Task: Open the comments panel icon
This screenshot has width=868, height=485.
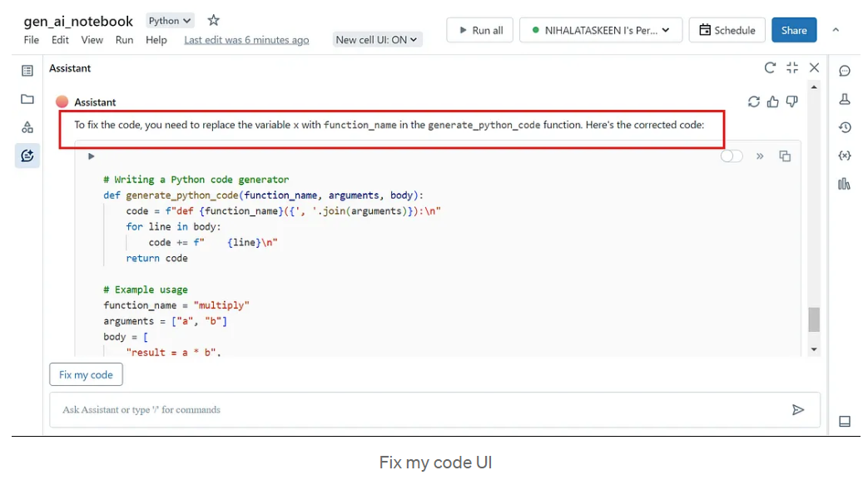Action: (845, 71)
